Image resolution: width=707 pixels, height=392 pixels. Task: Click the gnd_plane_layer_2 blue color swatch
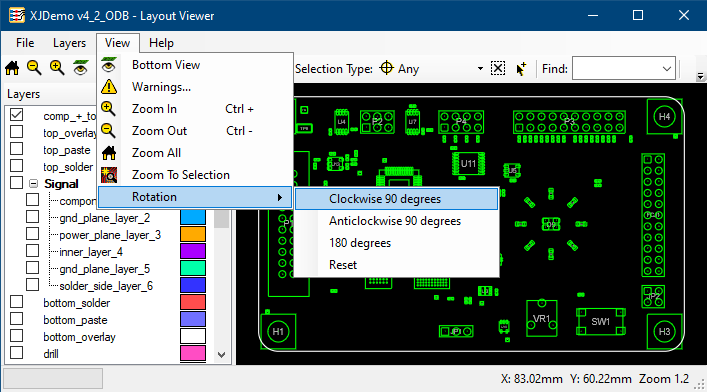pyautogui.click(x=193, y=217)
